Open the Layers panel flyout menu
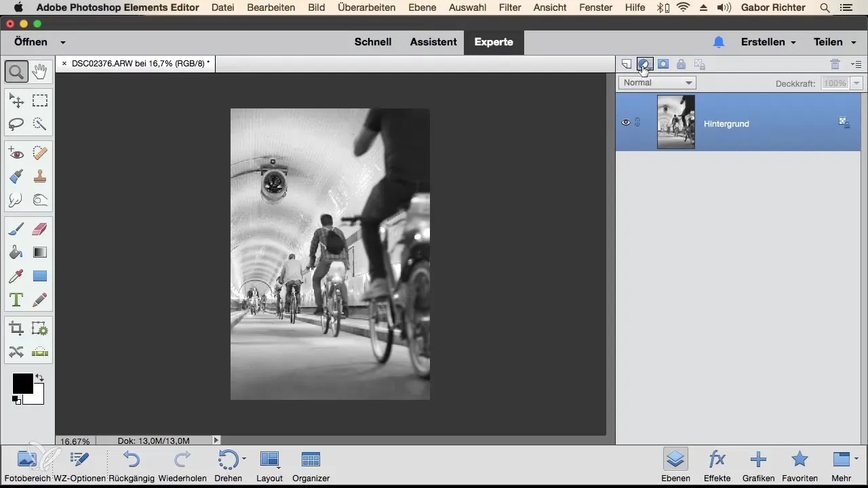 click(856, 64)
